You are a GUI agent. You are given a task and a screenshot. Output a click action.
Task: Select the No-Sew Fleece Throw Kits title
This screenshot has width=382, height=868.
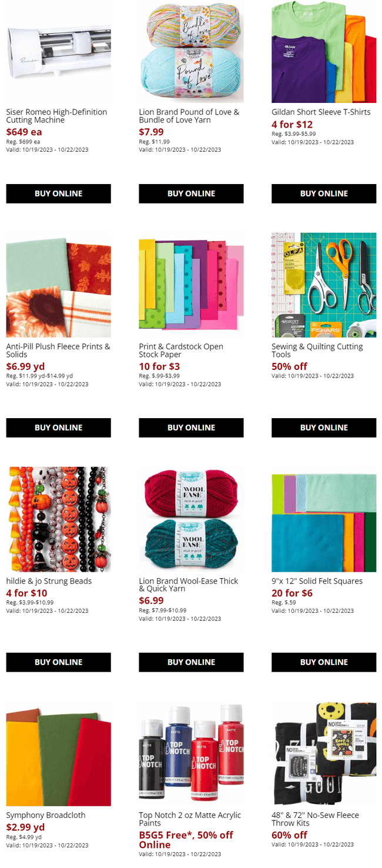[x=315, y=819]
